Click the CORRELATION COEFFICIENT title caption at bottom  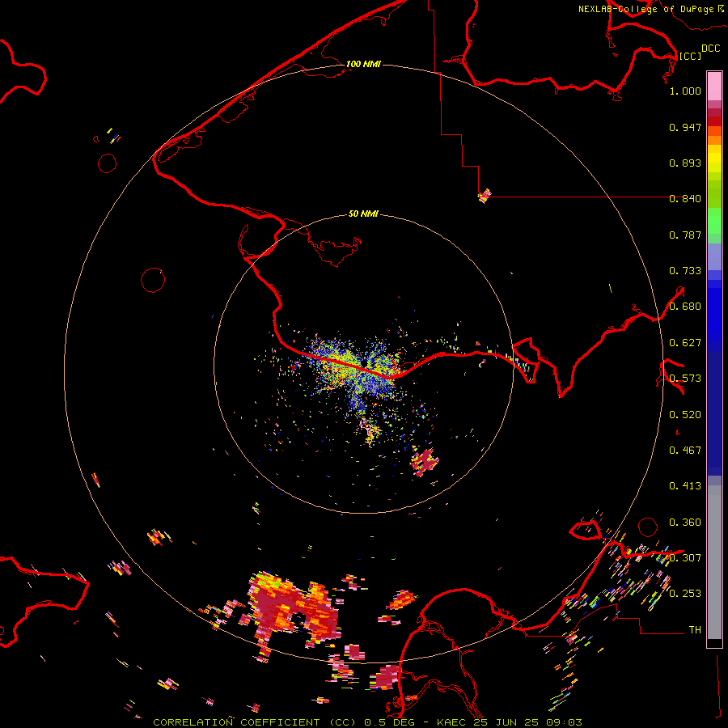click(367, 722)
